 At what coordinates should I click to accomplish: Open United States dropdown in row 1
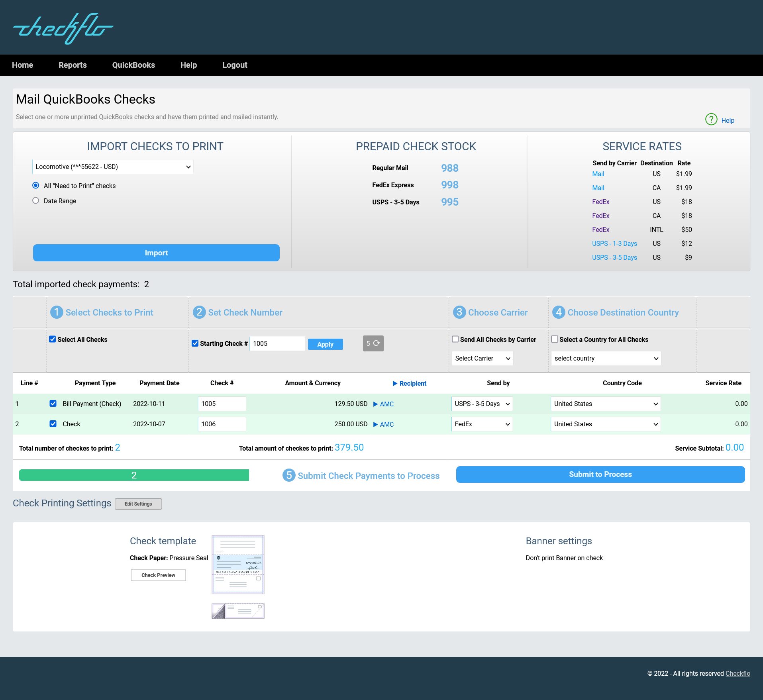606,404
